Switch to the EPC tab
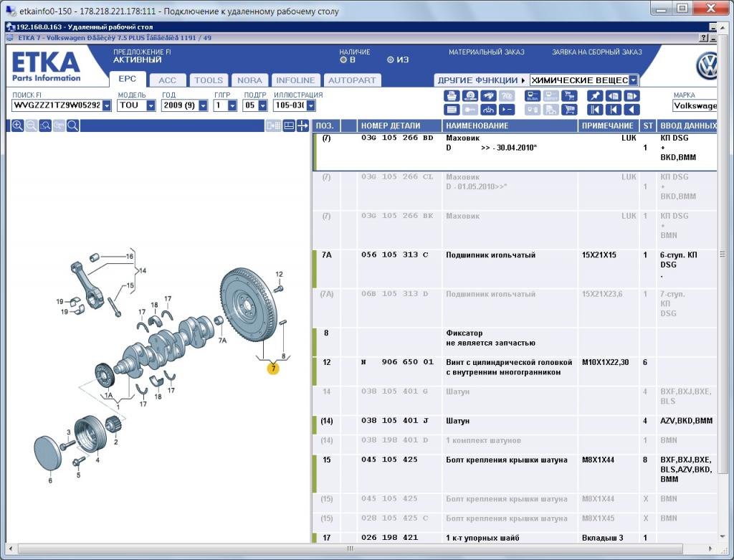Viewport: 734px width, 560px height. pos(128,79)
